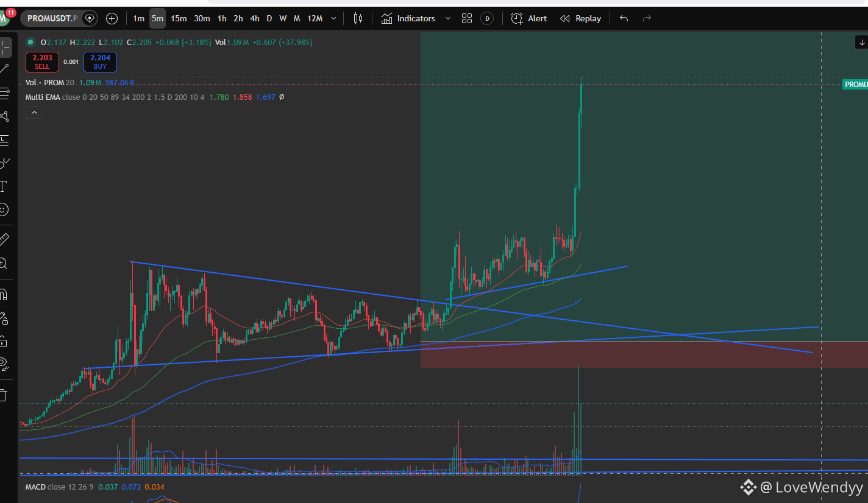Image resolution: width=868 pixels, height=503 pixels.
Task: Toggle stay in drawing mode
Action: click(4, 318)
